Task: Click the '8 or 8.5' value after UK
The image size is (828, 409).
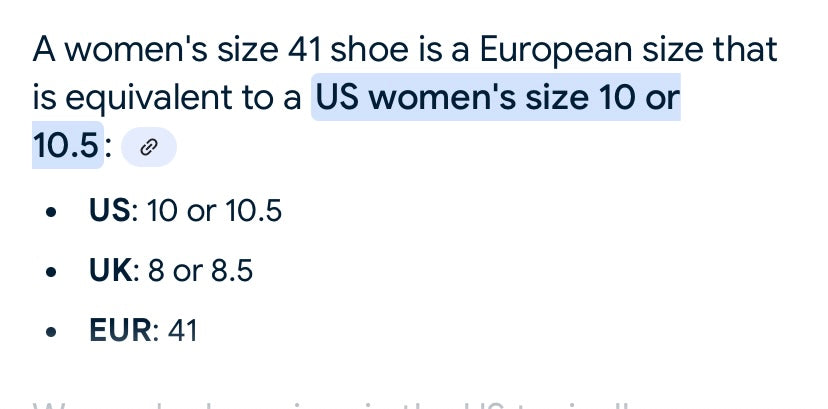Action: 201,270
